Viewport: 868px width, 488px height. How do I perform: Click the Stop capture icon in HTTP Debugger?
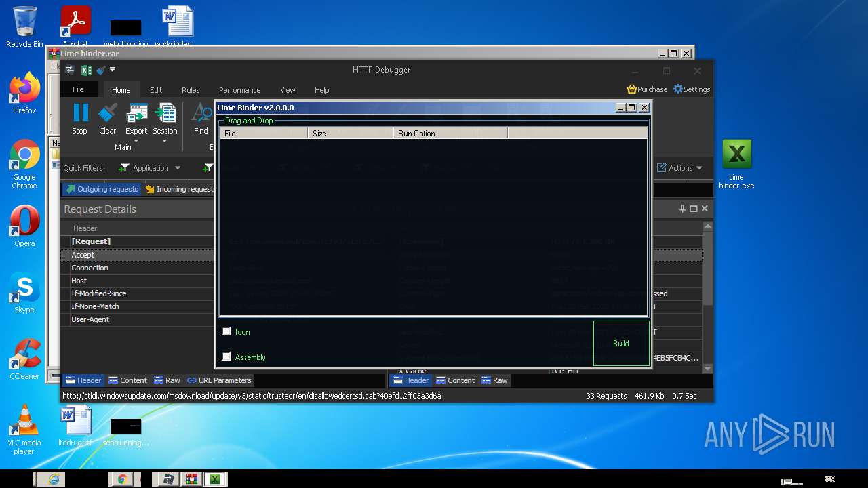pos(80,113)
